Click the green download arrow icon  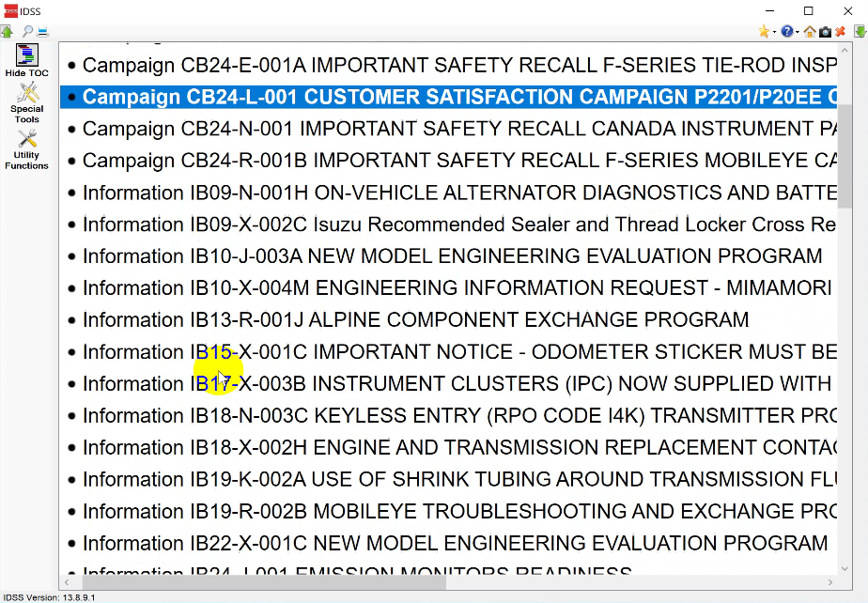pos(858,31)
